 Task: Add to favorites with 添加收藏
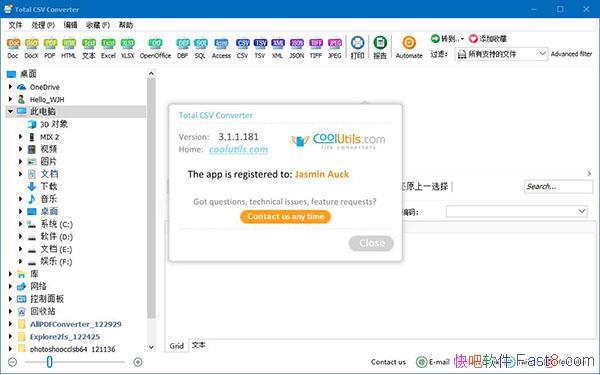pos(488,39)
